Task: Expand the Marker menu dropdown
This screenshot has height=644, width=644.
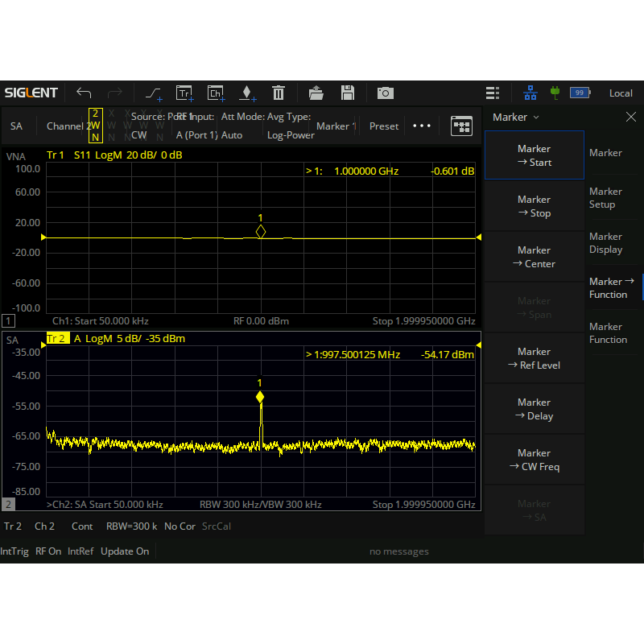Action: click(516, 118)
